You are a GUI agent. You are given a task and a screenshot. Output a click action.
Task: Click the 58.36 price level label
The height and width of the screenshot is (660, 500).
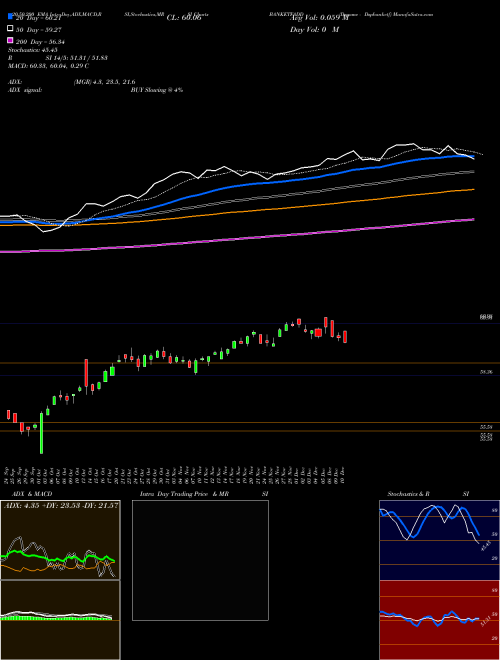point(486,372)
